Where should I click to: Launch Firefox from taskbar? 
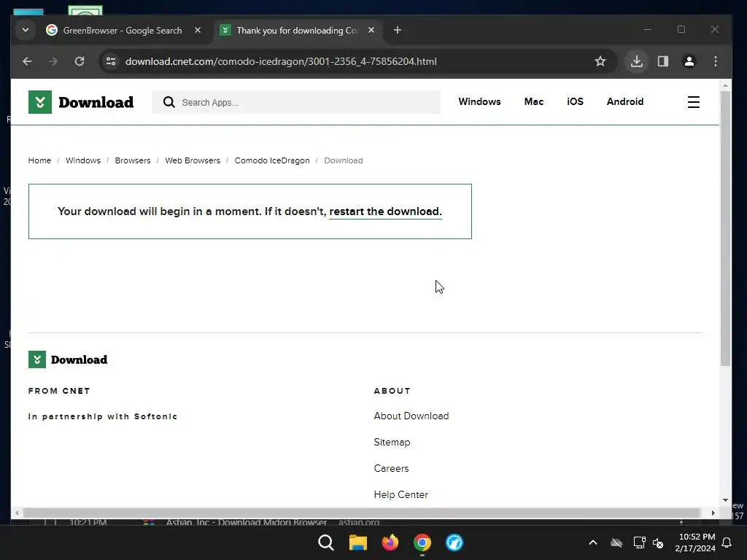tap(390, 542)
